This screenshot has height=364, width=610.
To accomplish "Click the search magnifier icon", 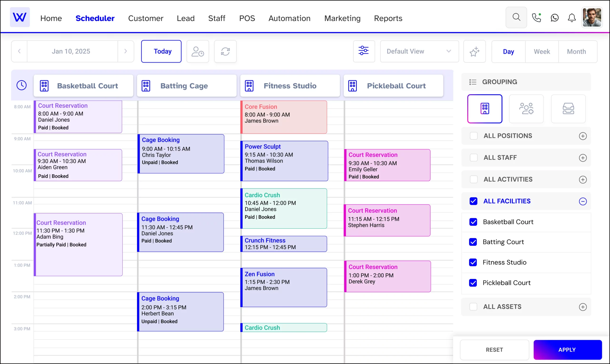I will (x=516, y=17).
